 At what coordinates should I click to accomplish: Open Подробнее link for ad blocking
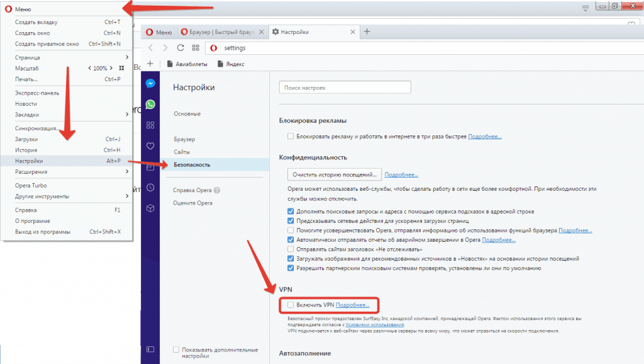485,136
